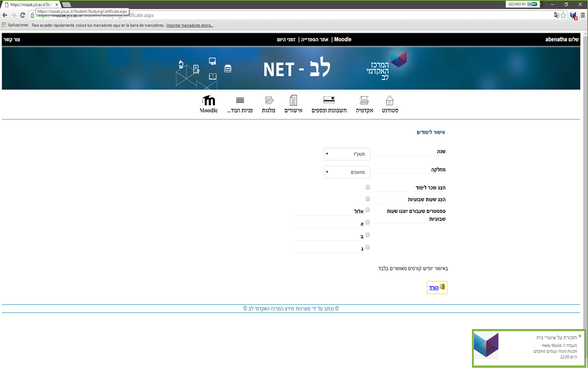
Task: Click the browser Forward arrow
Action: pyautogui.click(x=14, y=15)
